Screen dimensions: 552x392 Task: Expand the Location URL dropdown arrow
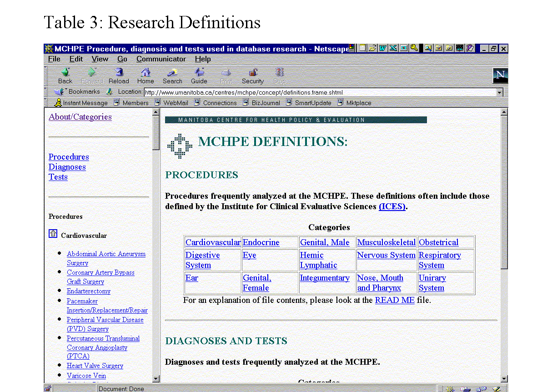tap(500, 92)
